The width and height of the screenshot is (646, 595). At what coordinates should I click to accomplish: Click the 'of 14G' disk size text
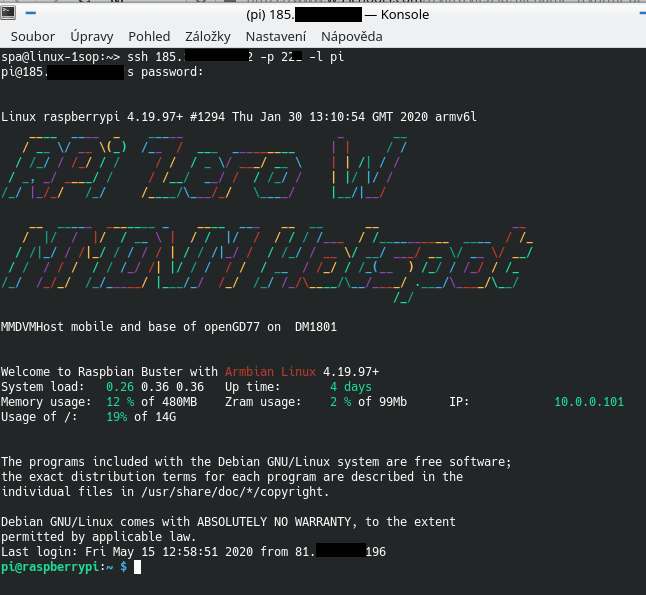(155, 417)
